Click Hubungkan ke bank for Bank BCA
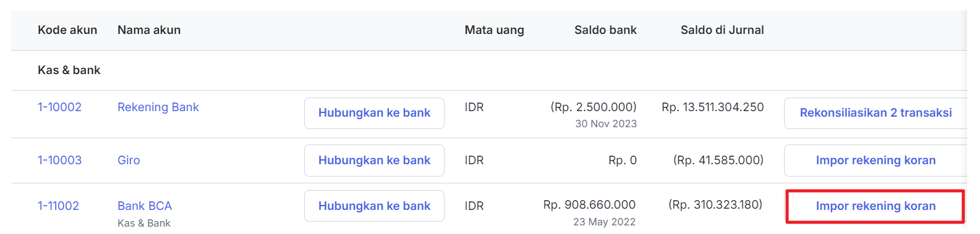Image resolution: width=980 pixels, height=234 pixels. (374, 206)
